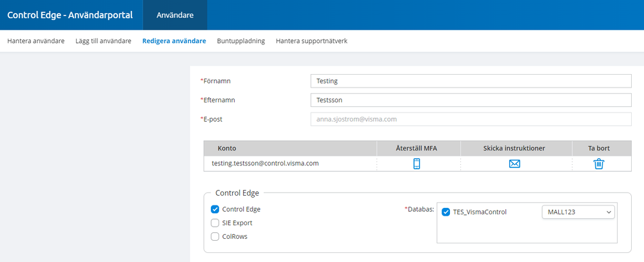Click the Skicka instruktioner envelope icon
Screen dimensions: 644x262
tap(514, 164)
